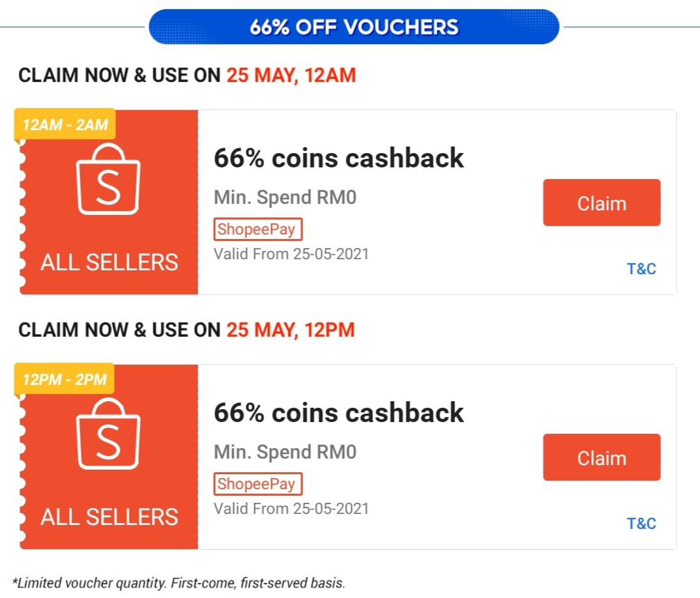700x598 pixels.
Task: Click the "25 MAY, 12AM" red heading text
Action: click(x=291, y=76)
